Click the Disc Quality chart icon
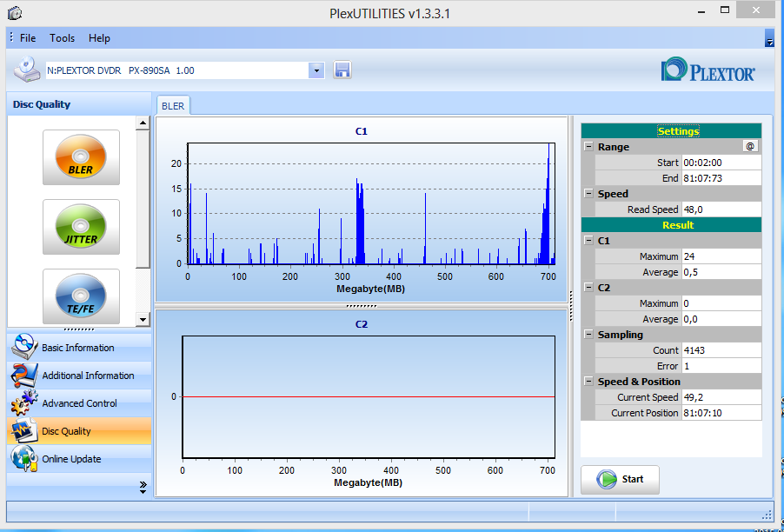 [x=24, y=430]
